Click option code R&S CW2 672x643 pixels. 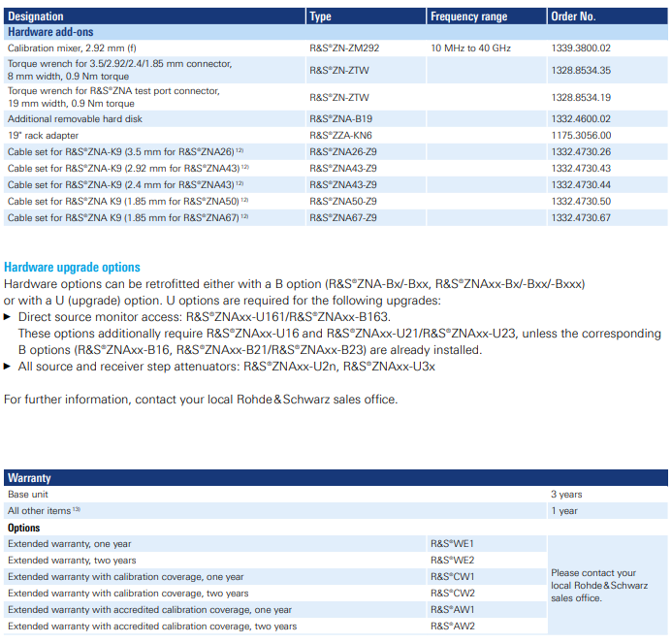pyautogui.click(x=453, y=594)
